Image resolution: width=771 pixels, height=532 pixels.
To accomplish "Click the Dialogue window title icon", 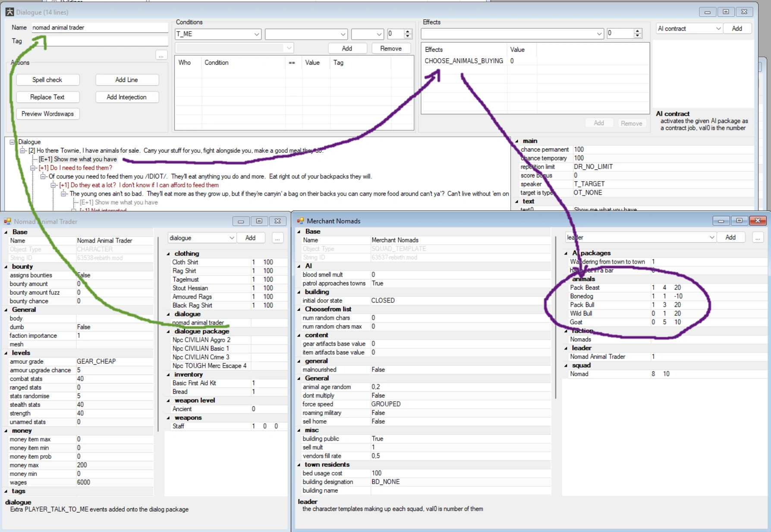I will [9, 12].
